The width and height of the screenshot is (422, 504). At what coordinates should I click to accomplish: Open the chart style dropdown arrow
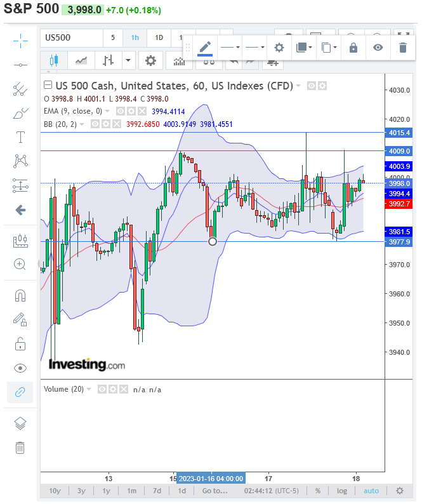point(129,60)
